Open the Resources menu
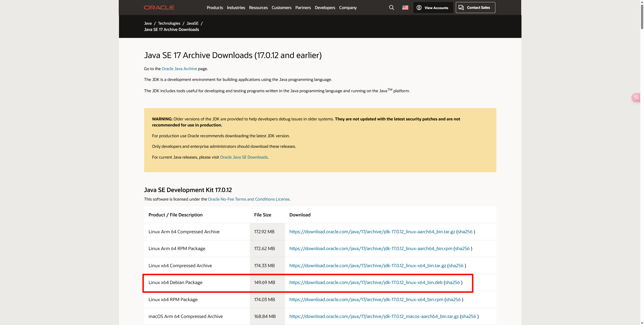This screenshot has height=325, width=644. 258,8
